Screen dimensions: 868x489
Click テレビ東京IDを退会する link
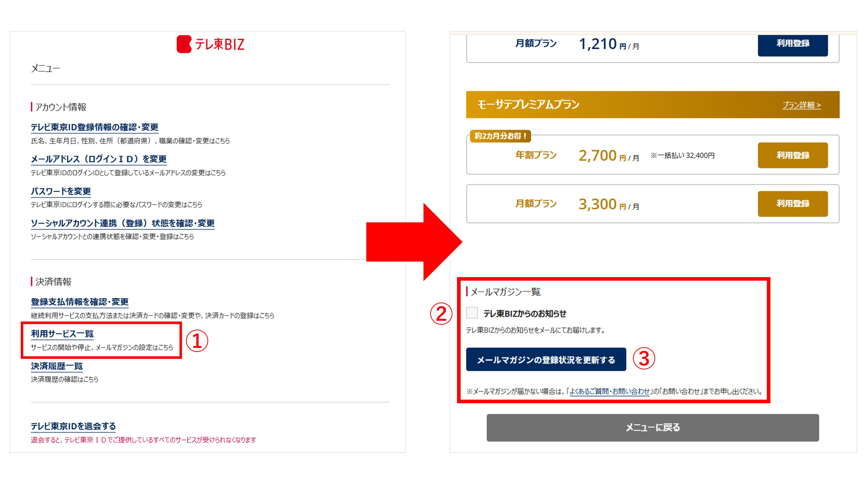pyautogui.click(x=73, y=426)
